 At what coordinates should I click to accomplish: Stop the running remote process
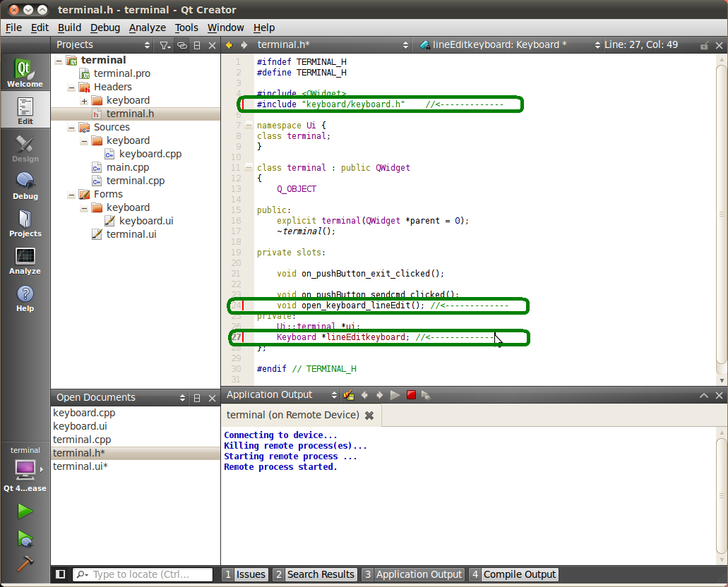(x=411, y=395)
